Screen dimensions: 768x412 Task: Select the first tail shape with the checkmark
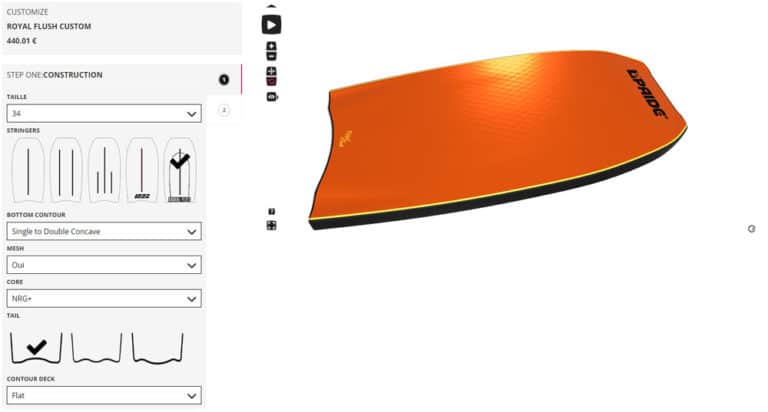(x=36, y=348)
